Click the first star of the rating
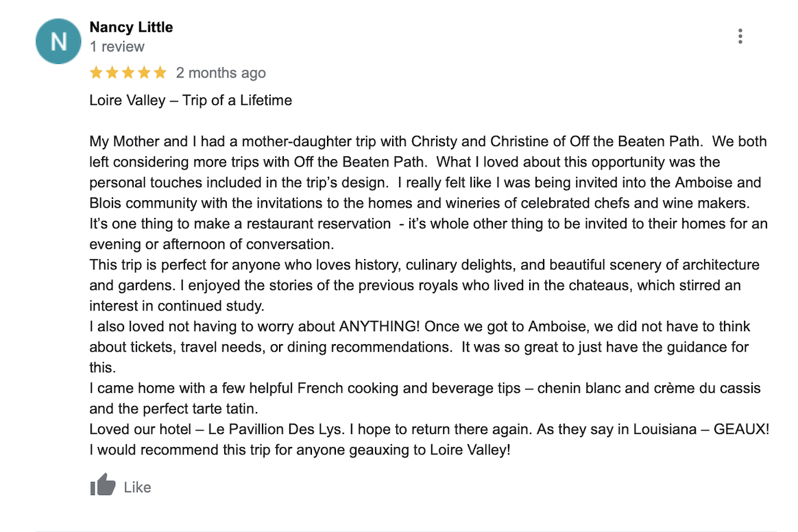This screenshot has height=532, width=798. 96,73
